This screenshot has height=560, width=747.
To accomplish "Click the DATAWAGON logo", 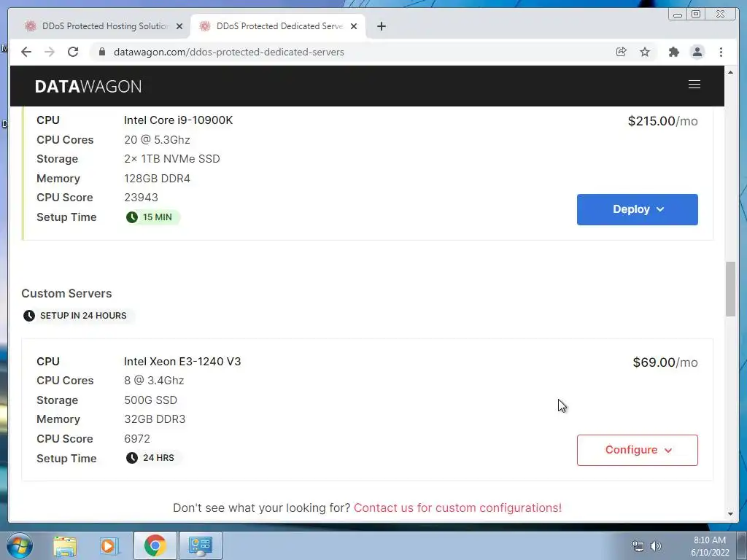I will pos(88,86).
